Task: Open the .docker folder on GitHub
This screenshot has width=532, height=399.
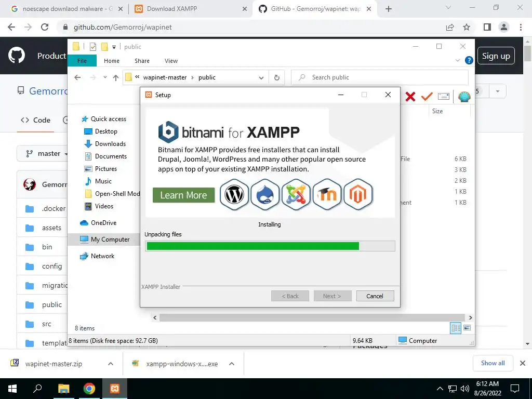Action: [54, 209]
